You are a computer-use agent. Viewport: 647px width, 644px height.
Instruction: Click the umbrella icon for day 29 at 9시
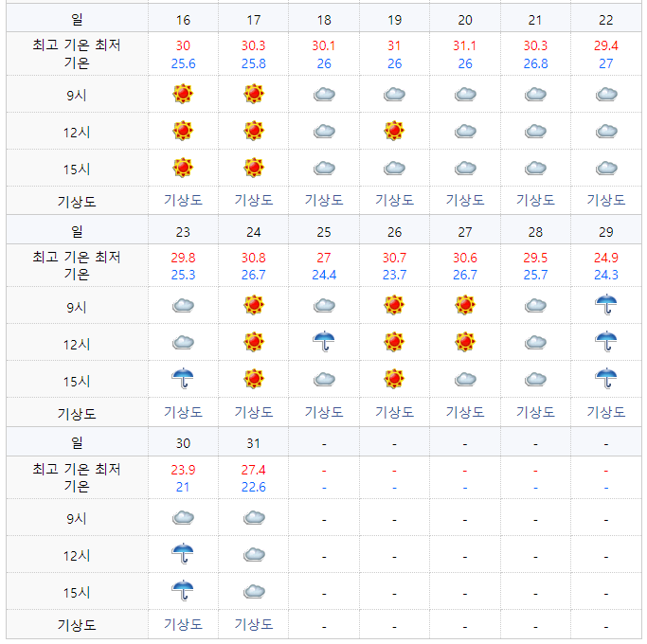point(606,305)
